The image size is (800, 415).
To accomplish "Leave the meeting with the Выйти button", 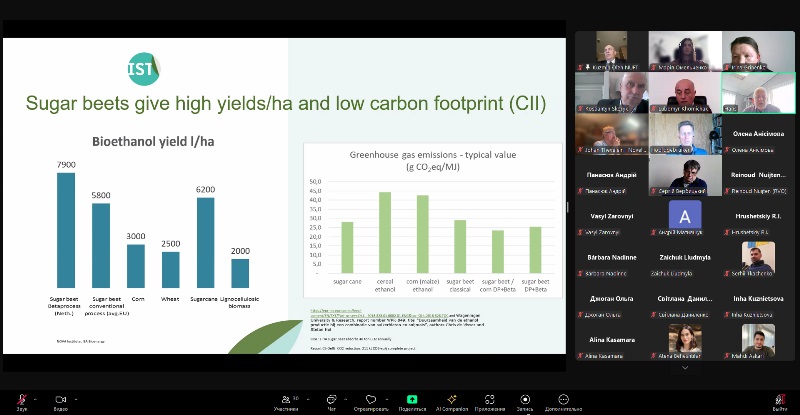I will click(779, 402).
